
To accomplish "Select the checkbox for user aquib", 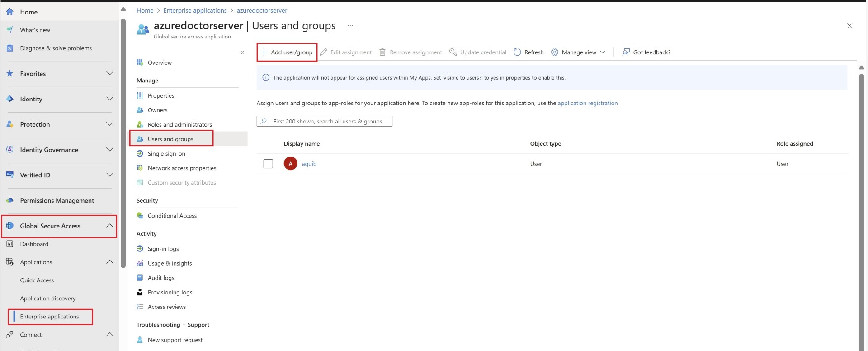I will [268, 163].
